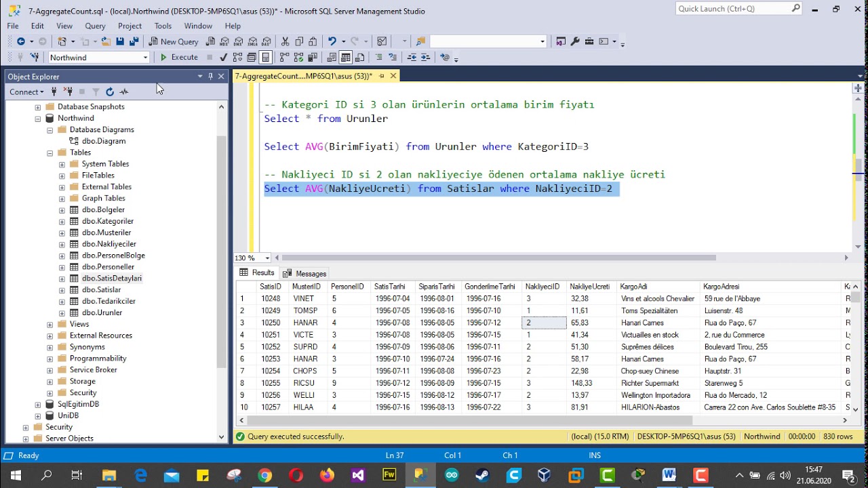Open the File menu
This screenshot has width=868, height=488.
[x=13, y=26]
